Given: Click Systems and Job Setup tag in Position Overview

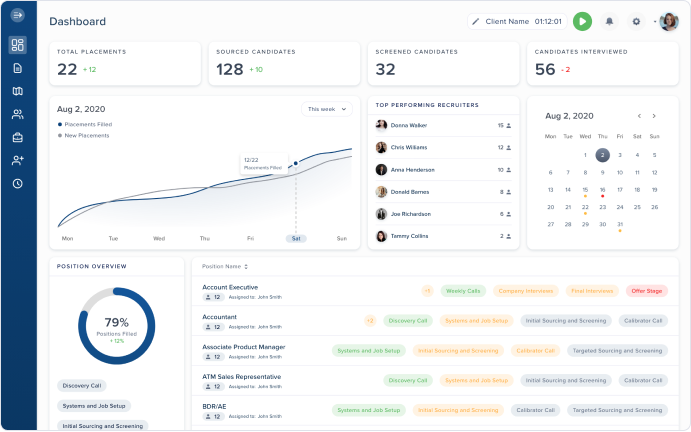Looking at the screenshot, I should [x=94, y=406].
